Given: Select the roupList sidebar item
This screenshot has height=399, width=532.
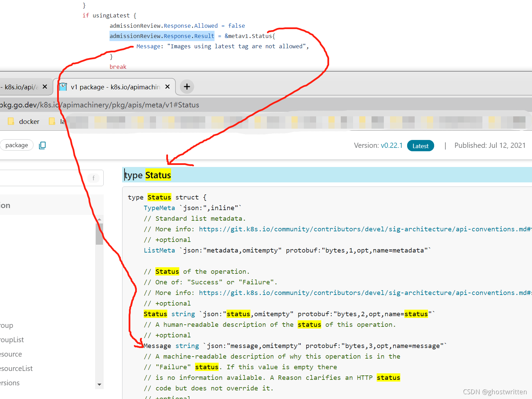Looking at the screenshot, I should click(x=12, y=340).
